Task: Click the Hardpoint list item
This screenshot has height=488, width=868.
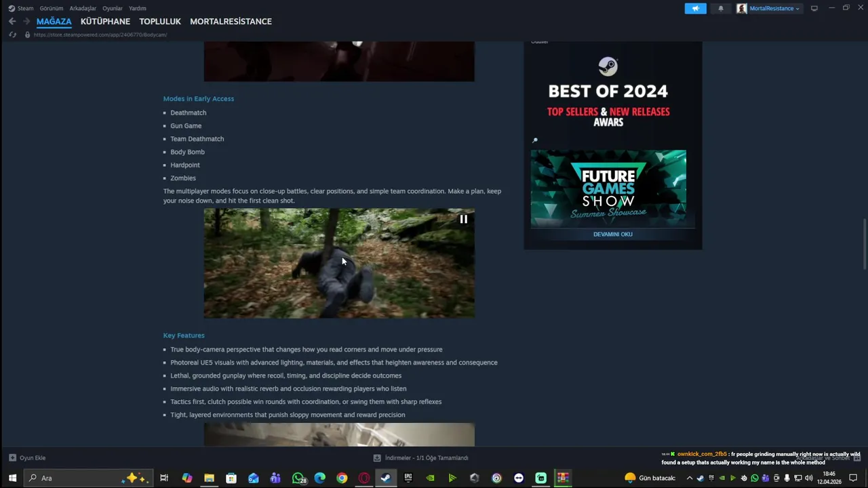Action: click(x=185, y=165)
